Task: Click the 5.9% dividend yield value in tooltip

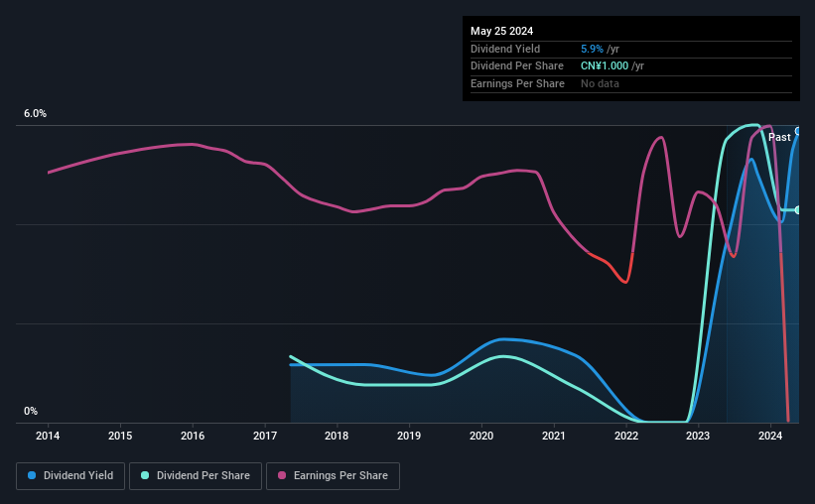Action: pos(592,49)
